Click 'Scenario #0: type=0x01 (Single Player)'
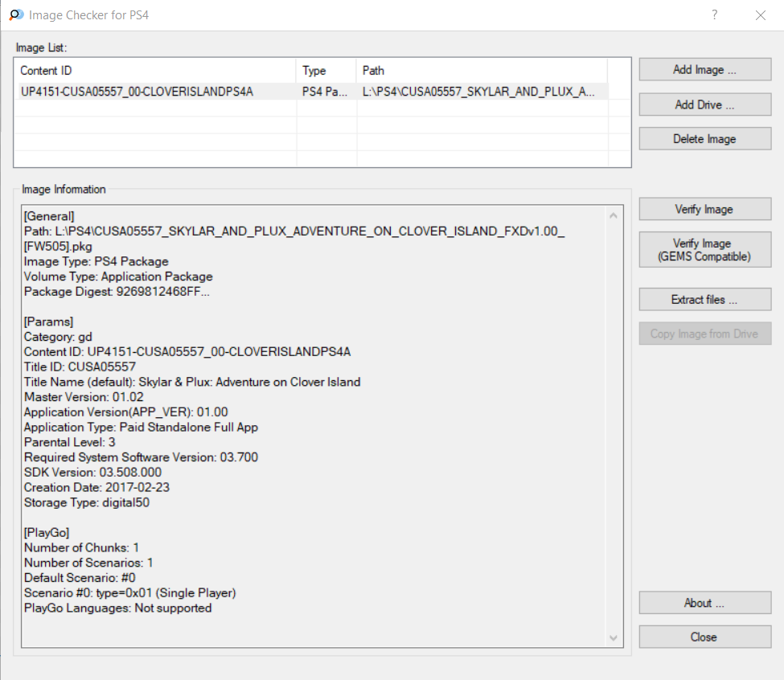Viewport: 784px width, 680px height. tap(130, 592)
